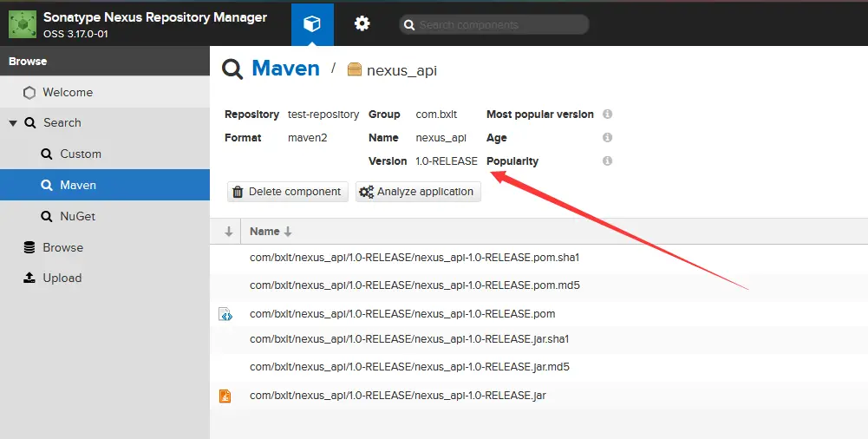Open the nexus_api-1.0-RELEASE.pom asset row
The height and width of the screenshot is (439, 868).
[538, 314]
